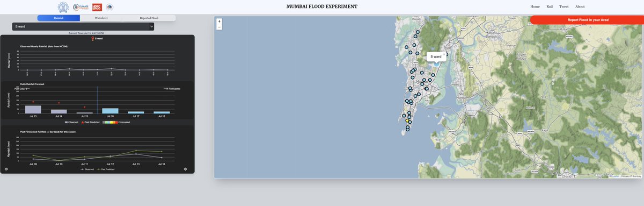The width and height of the screenshot is (644, 206).
Task: Open the Rail page link
Action: (550, 6)
